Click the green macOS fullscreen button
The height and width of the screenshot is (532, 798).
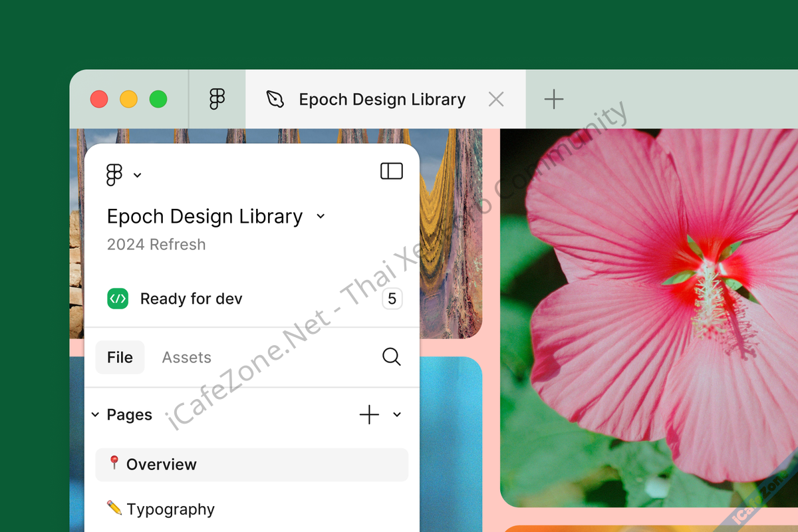[158, 100]
